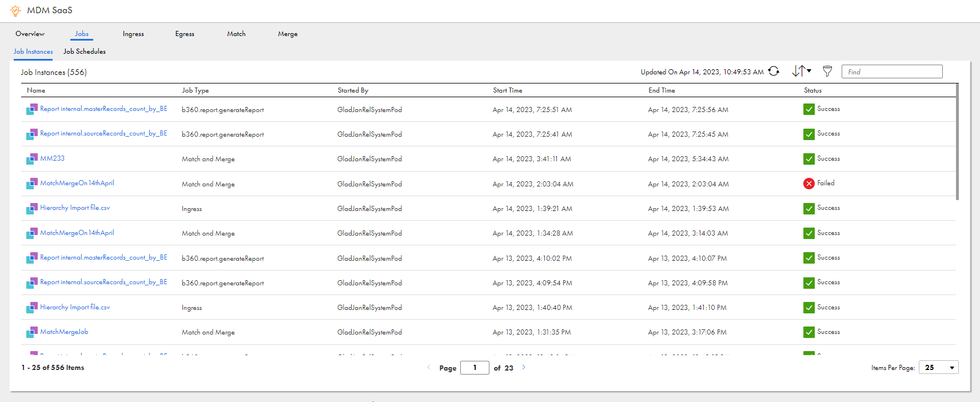This screenshot has width=980, height=402.
Task: Open the Apr 13 1:40:40 PM Hierarchy Import file.csv job
Action: click(x=75, y=307)
